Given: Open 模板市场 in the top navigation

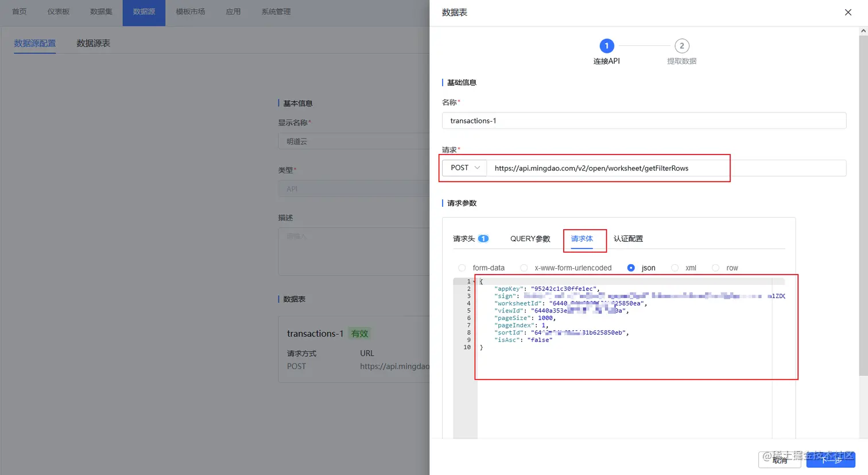Looking at the screenshot, I should 190,11.
